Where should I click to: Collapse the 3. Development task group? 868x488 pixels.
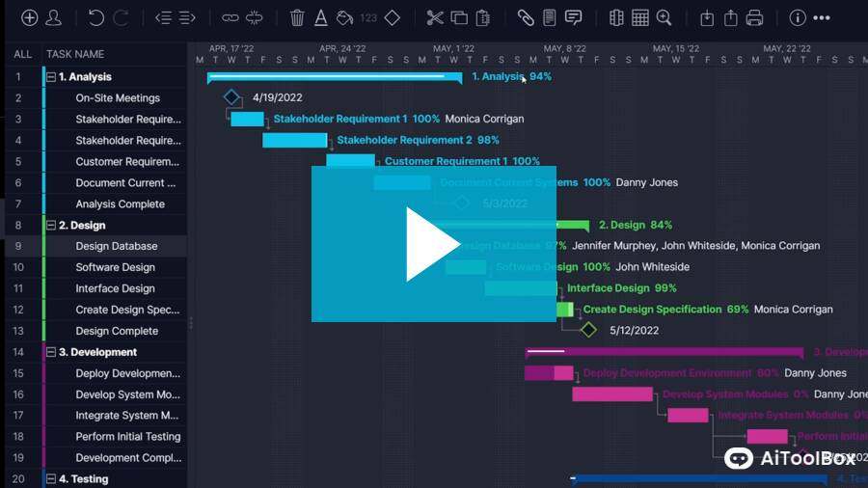[x=50, y=353]
